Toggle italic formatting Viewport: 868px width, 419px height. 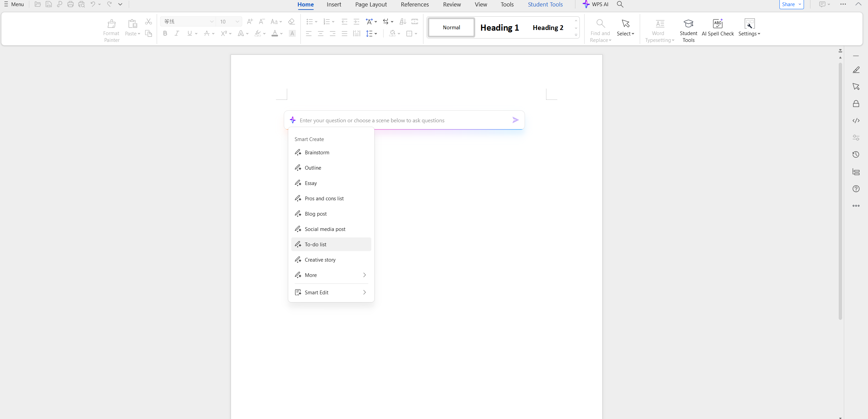pyautogui.click(x=177, y=33)
